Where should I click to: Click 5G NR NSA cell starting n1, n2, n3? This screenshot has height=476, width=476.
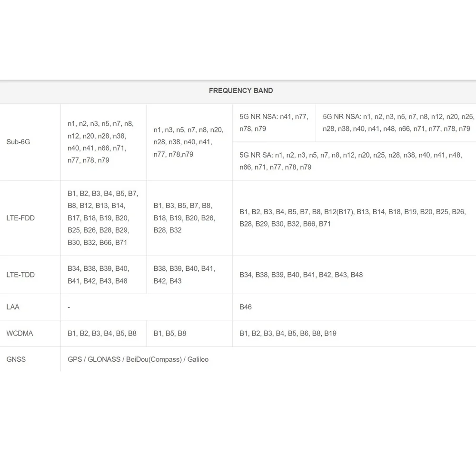click(x=398, y=123)
